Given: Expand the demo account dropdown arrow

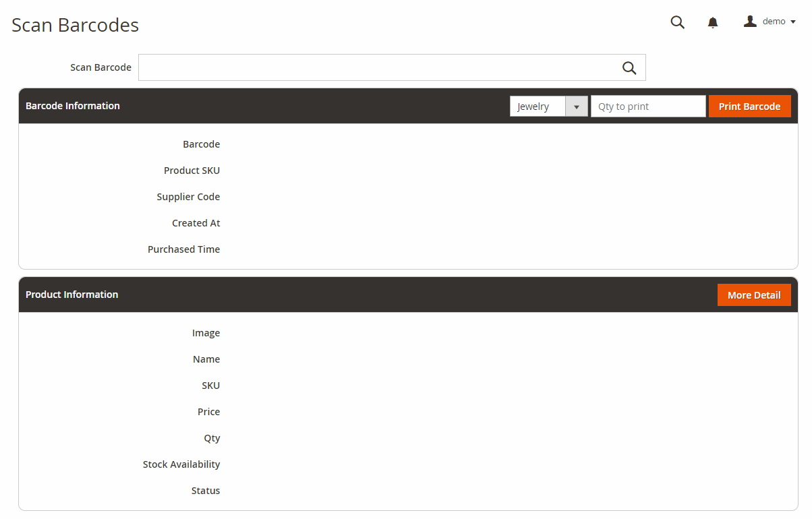Looking at the screenshot, I should [x=793, y=22].
